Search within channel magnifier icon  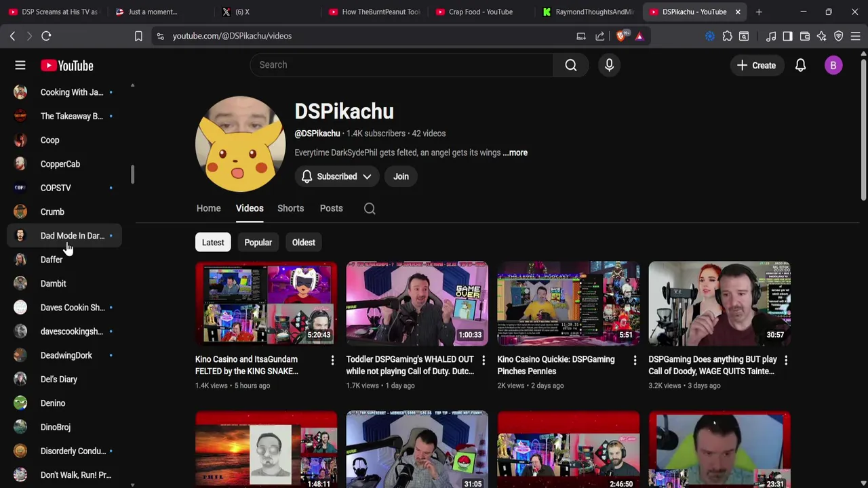coord(370,209)
